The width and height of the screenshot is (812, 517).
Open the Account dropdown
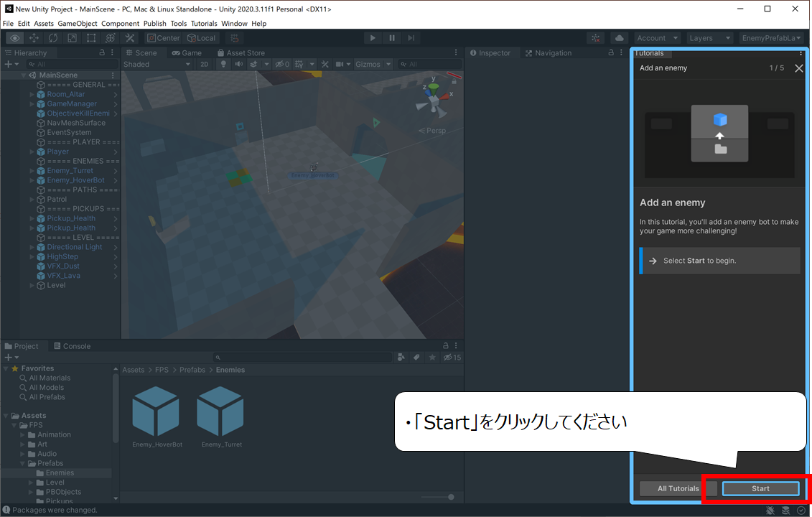(657, 38)
